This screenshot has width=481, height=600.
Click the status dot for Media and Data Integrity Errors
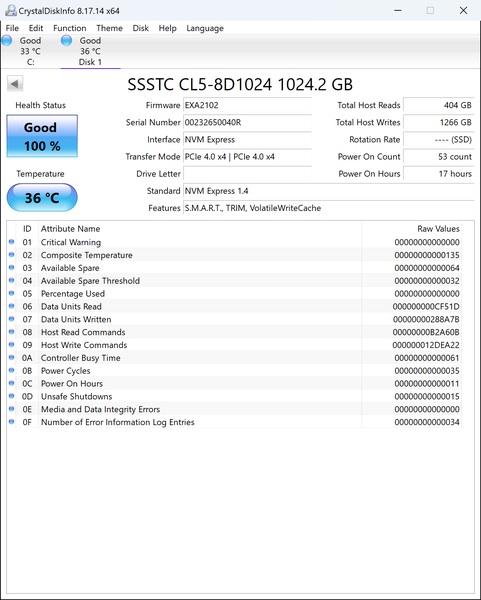pos(11,409)
